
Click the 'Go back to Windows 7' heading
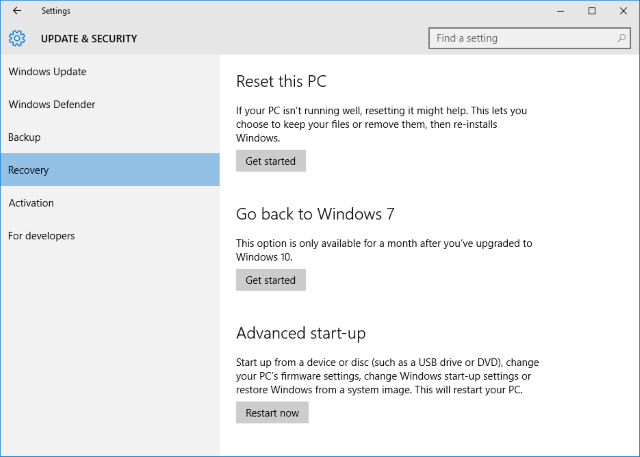point(307,214)
